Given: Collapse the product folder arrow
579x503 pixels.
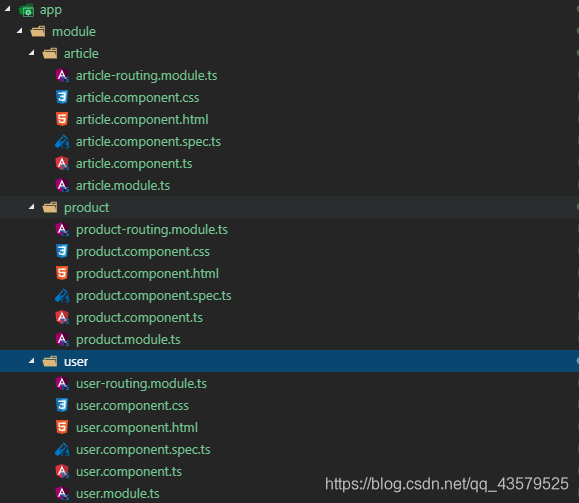Looking at the screenshot, I should tap(32, 207).
